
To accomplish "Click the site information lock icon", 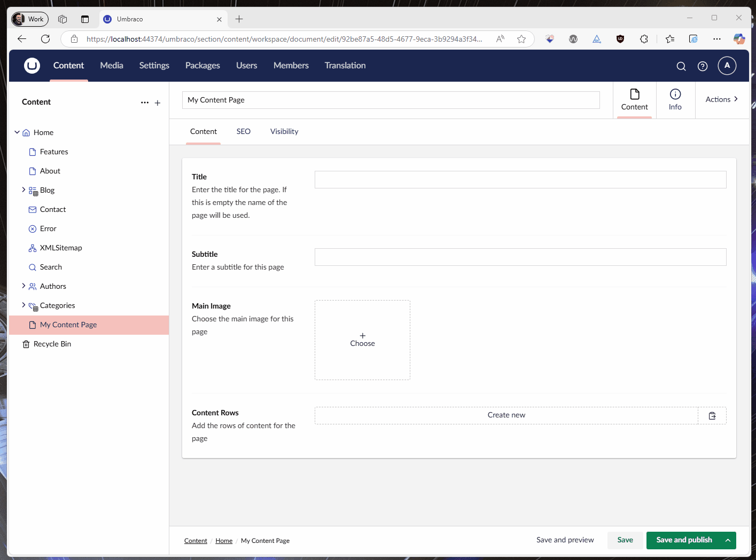I will coord(74,38).
